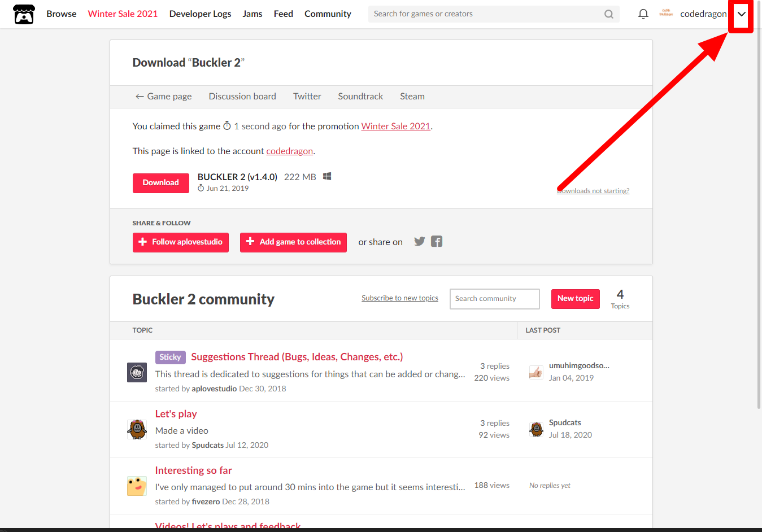The image size is (762, 532).
Task: Open the Soundtrack link
Action: point(360,97)
